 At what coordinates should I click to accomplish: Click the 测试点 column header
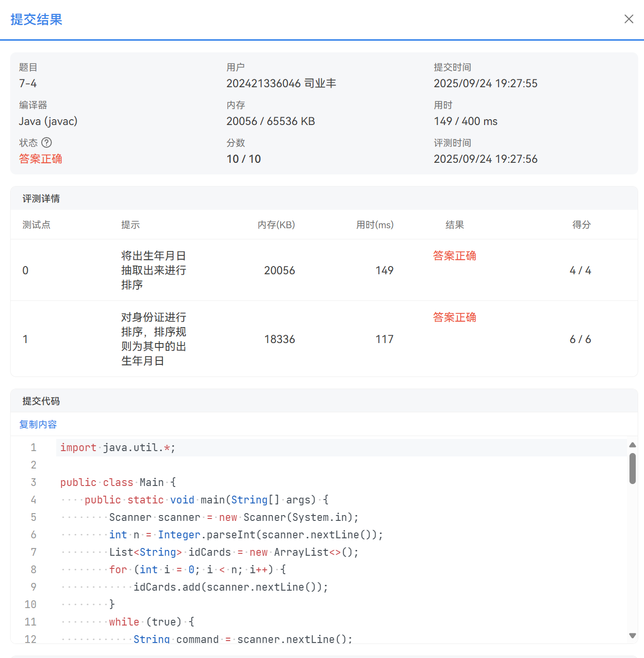pyautogui.click(x=36, y=225)
